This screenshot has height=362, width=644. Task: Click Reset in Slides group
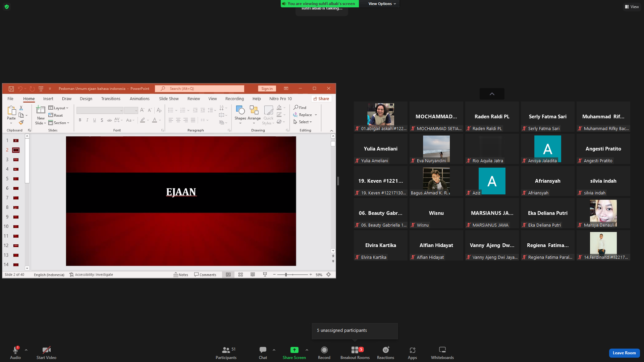[56, 115]
